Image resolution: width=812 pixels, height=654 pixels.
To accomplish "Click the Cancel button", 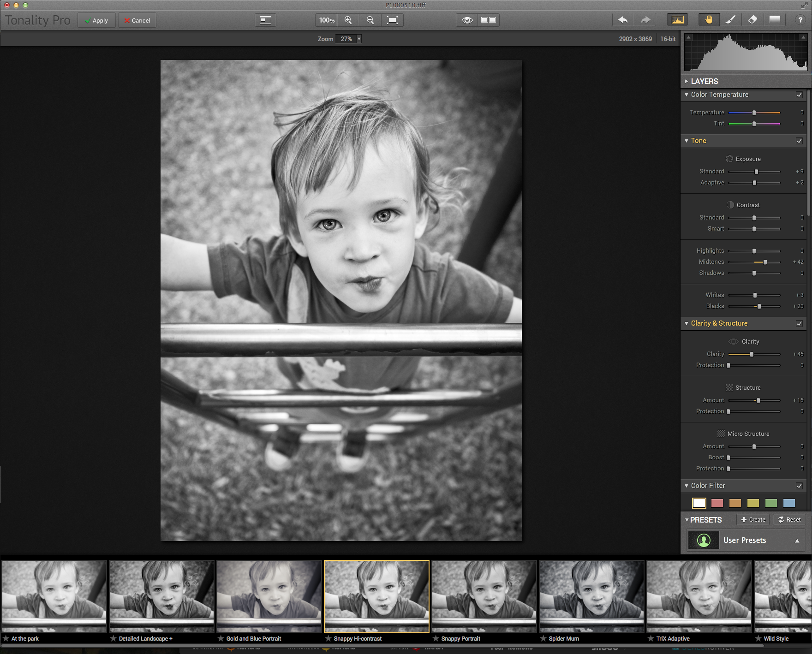I will tap(137, 20).
